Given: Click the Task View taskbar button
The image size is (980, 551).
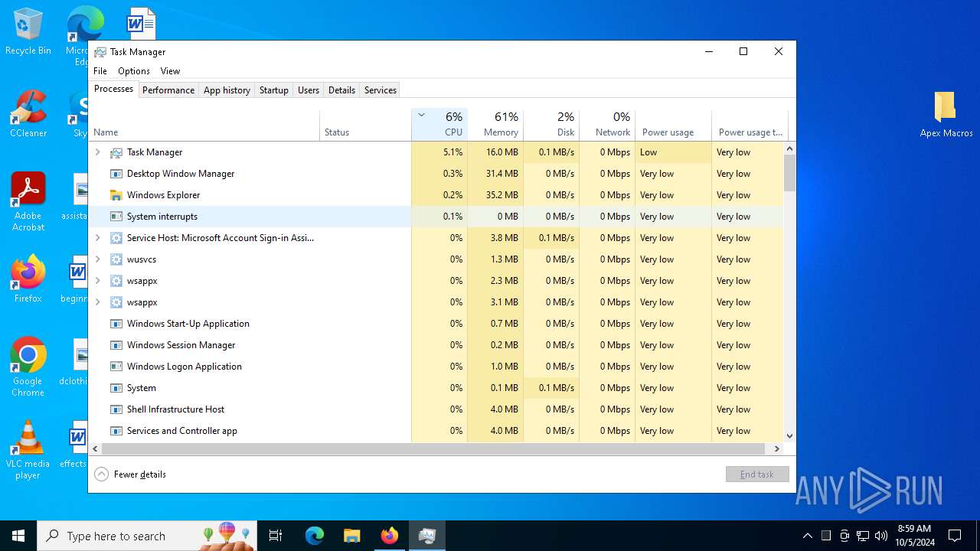Looking at the screenshot, I should pyautogui.click(x=276, y=536).
